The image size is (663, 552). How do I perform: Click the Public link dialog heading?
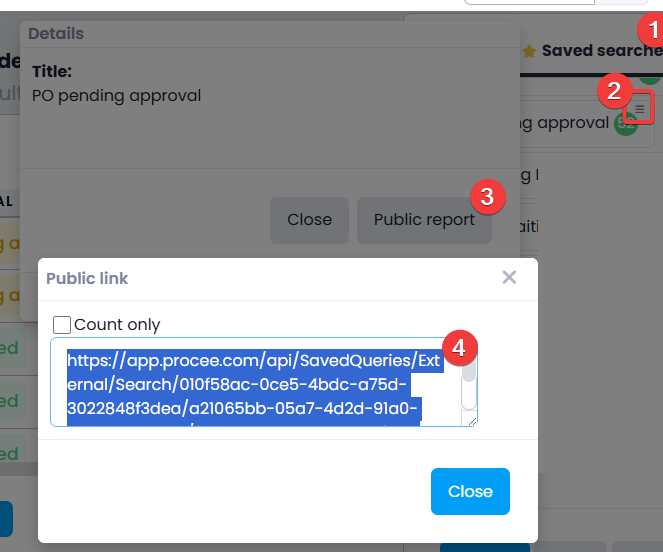pos(87,278)
